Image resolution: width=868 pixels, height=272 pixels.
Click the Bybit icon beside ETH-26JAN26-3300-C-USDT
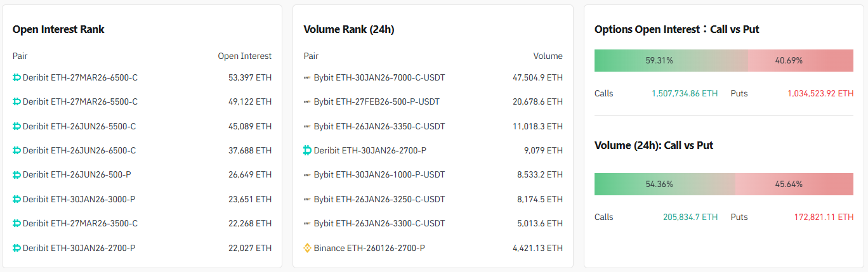tap(308, 223)
